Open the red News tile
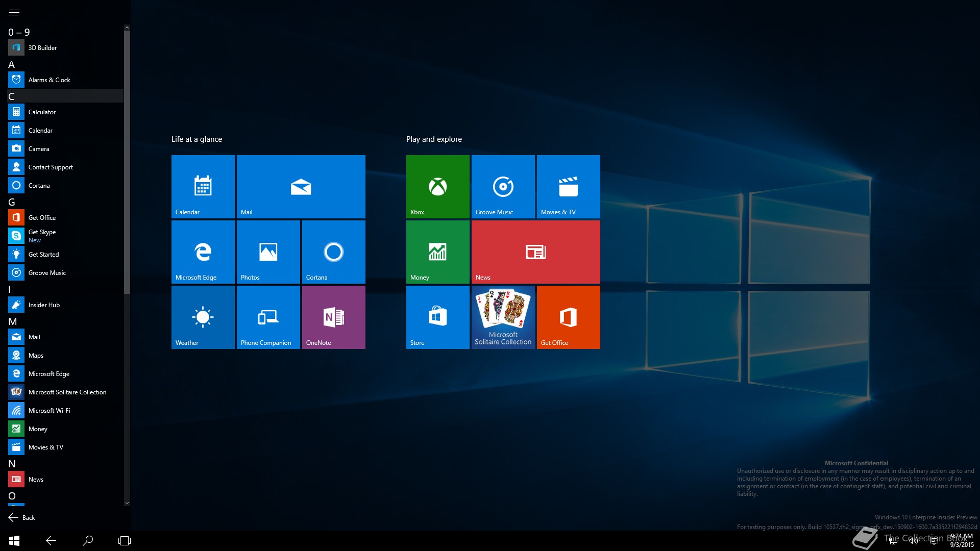The height and width of the screenshot is (551, 980). [x=536, y=252]
